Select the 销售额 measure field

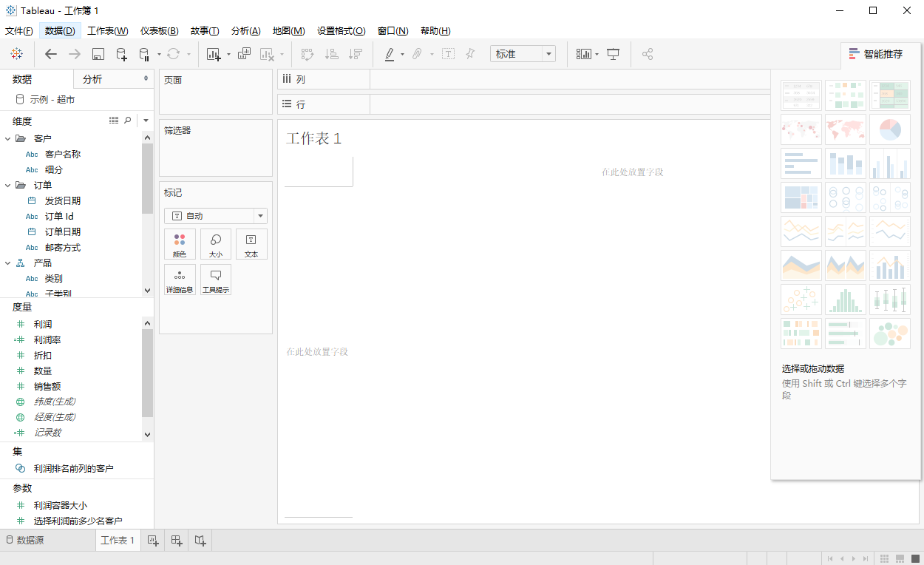(x=47, y=387)
